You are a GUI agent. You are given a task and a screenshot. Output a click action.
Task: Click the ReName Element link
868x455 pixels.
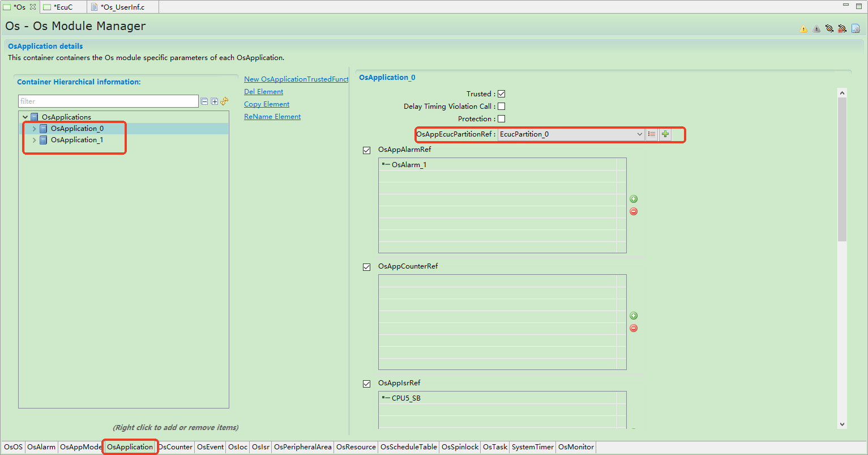(x=272, y=117)
